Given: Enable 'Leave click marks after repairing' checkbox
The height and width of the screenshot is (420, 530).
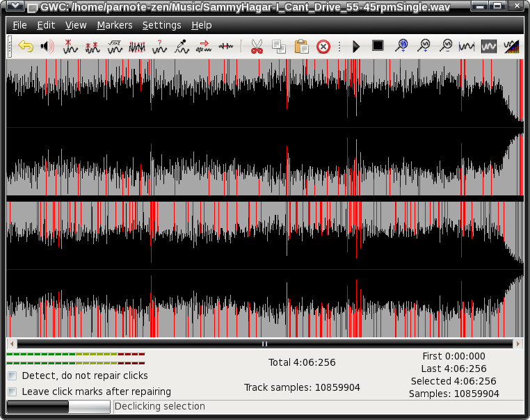Looking at the screenshot, I should coord(13,391).
